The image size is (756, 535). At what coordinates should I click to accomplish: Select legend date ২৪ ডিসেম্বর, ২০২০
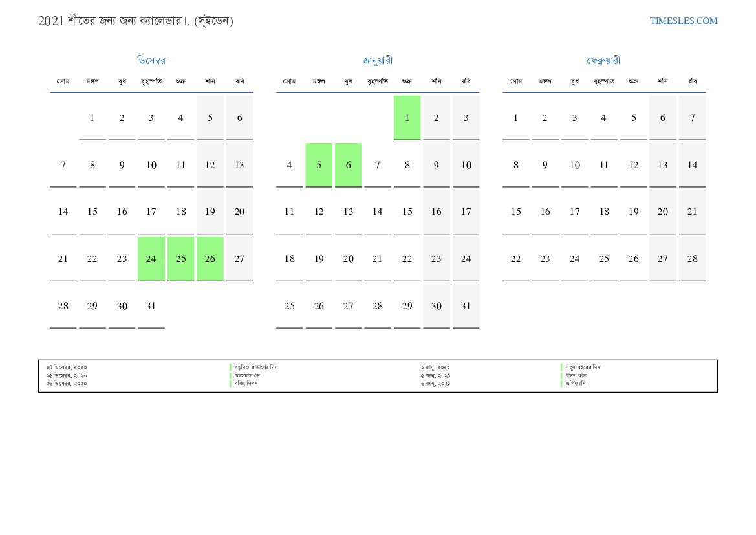pos(66,367)
